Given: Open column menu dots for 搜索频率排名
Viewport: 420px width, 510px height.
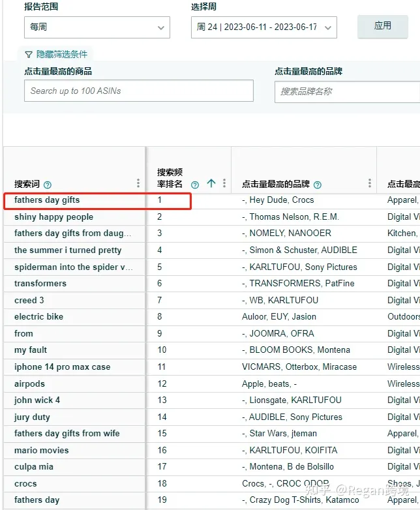Looking at the screenshot, I should [x=224, y=183].
